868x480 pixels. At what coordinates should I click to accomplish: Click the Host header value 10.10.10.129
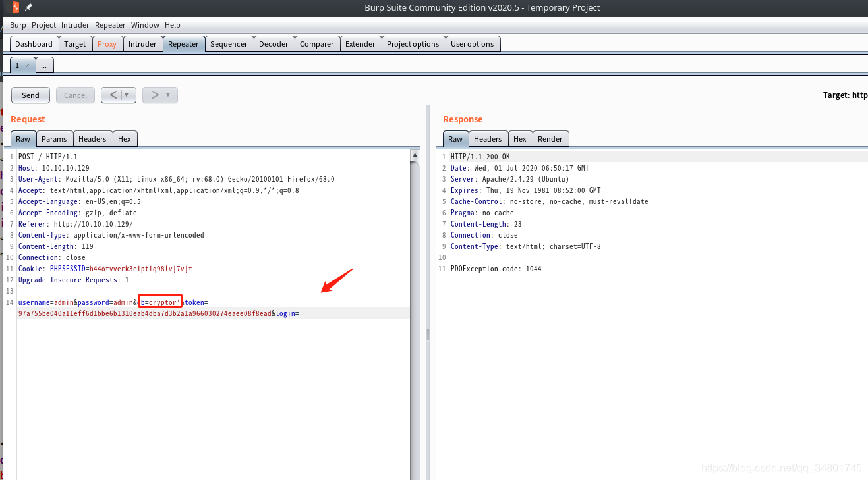coord(65,168)
